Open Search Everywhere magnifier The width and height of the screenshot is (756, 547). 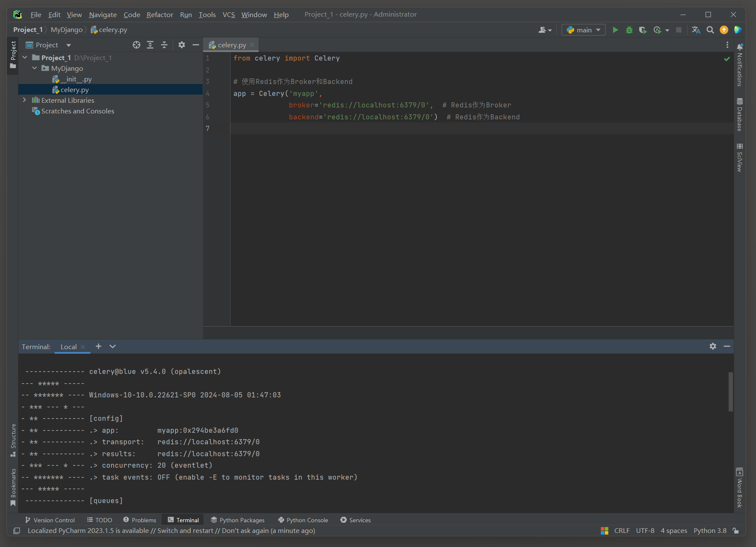(710, 30)
